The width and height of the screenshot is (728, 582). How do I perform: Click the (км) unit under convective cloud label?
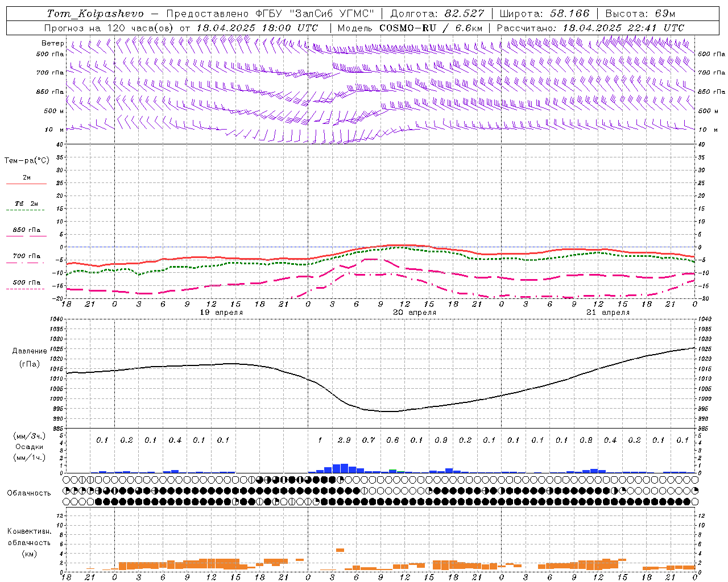pyautogui.click(x=29, y=554)
